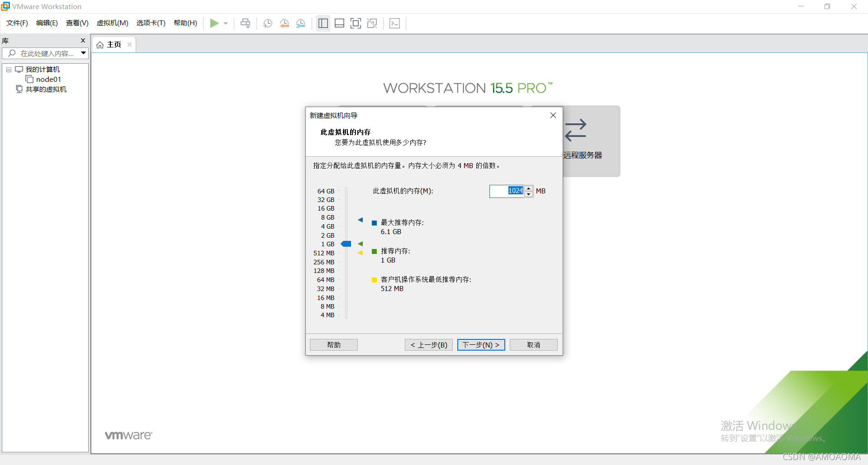Click the 2 GB slider label
This screenshot has height=465, width=868.
tap(327, 235)
